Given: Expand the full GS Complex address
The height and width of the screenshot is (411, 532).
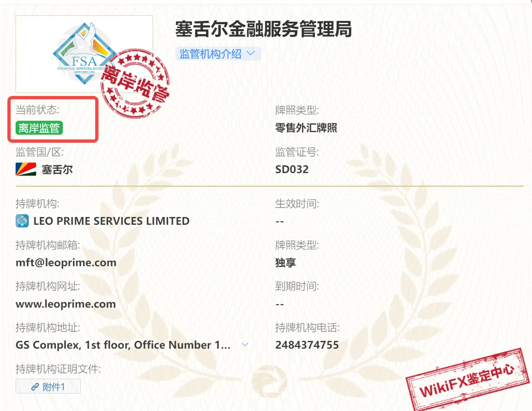Looking at the screenshot, I should tap(245, 345).
